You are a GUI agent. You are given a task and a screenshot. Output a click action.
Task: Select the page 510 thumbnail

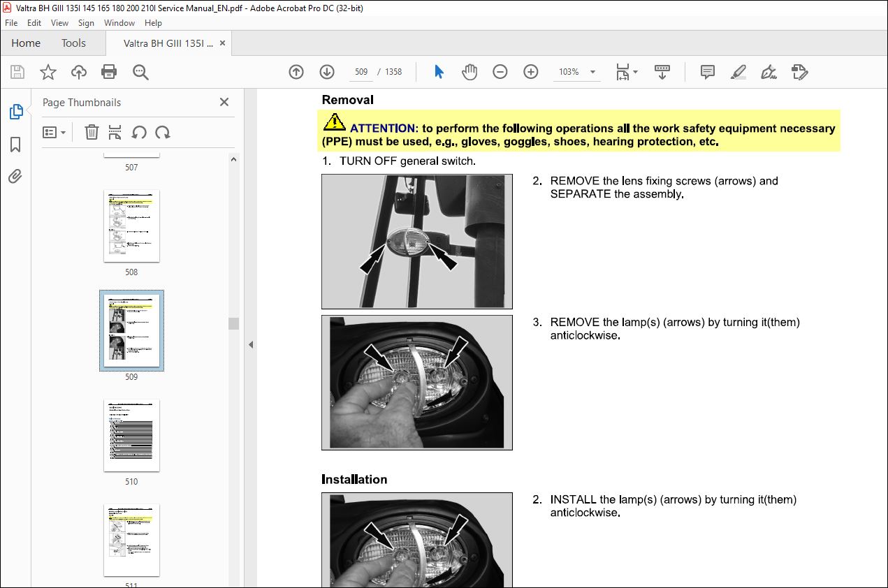131,435
